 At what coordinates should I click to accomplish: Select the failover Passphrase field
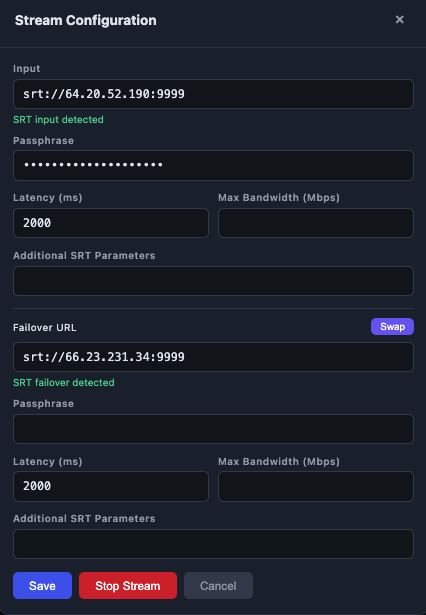click(213, 429)
